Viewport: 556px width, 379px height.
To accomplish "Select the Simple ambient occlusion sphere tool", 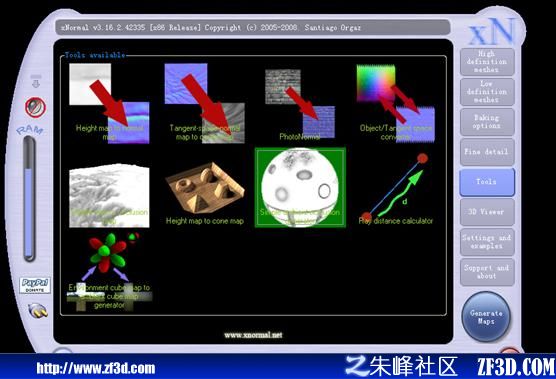I will (x=300, y=187).
